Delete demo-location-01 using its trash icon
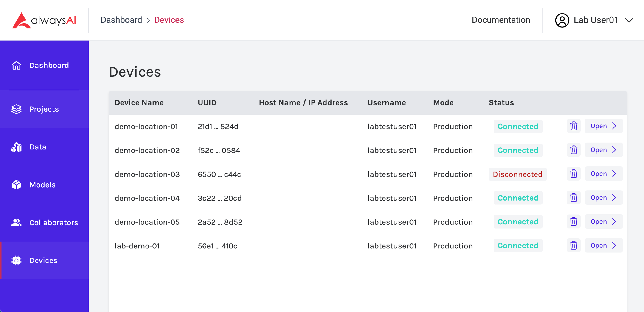The image size is (644, 312). point(573,126)
